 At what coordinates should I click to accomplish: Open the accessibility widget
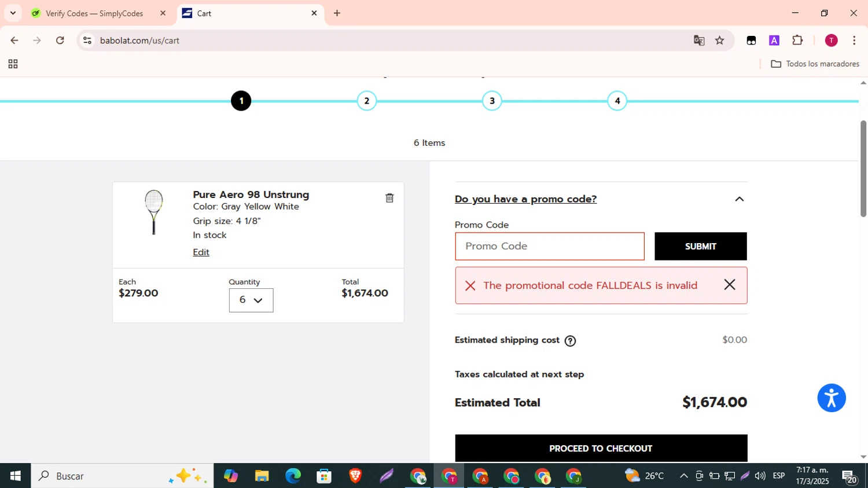click(x=832, y=398)
